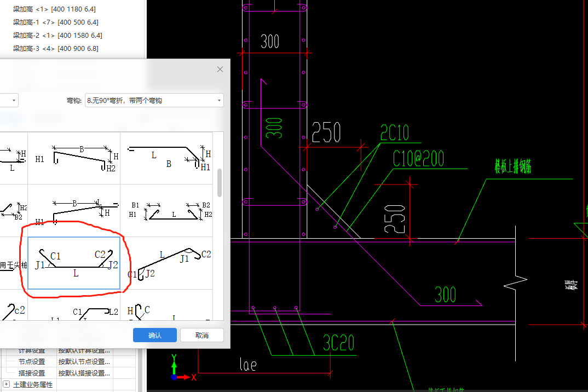588x392 pixels.
Task: Close the rebar shape dialog
Action: pos(220,70)
